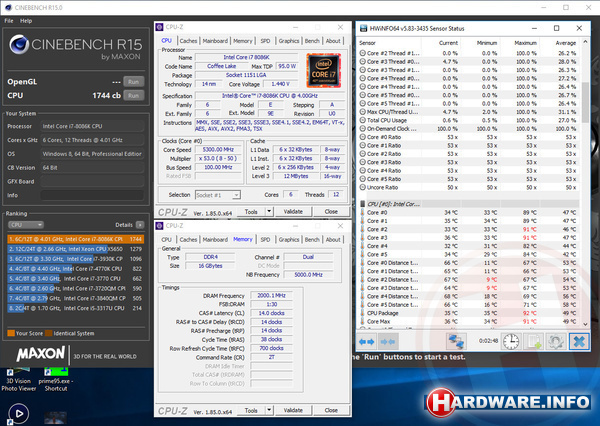This screenshot has width=600, height=426.
Task: Switch to Mainboard tab in upper CPU-Z
Action: click(215, 41)
